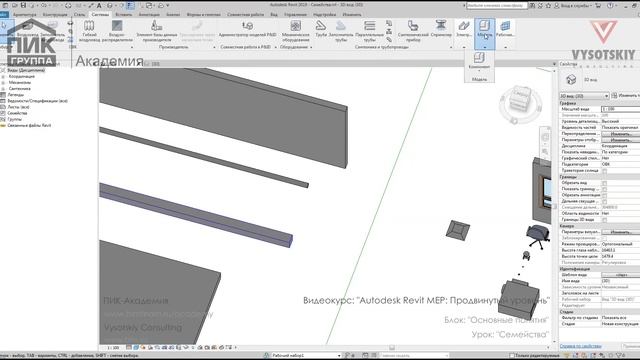Click the 3D view icon in Properties
Screen dimensions: 640x360
click(x=571, y=79)
